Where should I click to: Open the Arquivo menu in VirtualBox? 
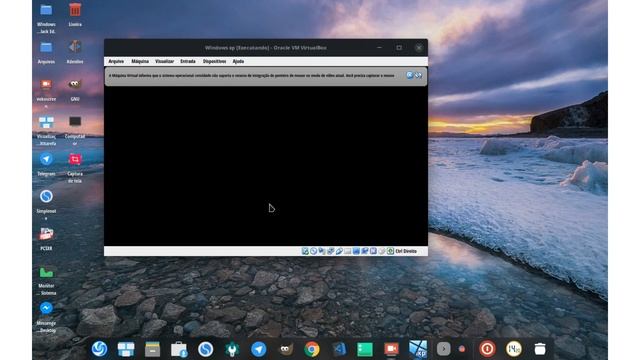pos(116,61)
